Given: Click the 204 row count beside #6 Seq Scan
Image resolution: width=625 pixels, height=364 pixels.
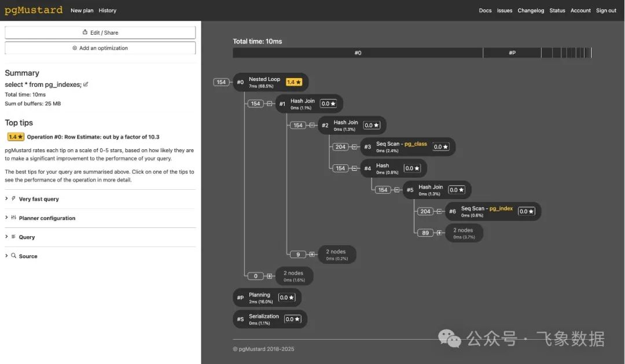Looking at the screenshot, I should 425,211.
